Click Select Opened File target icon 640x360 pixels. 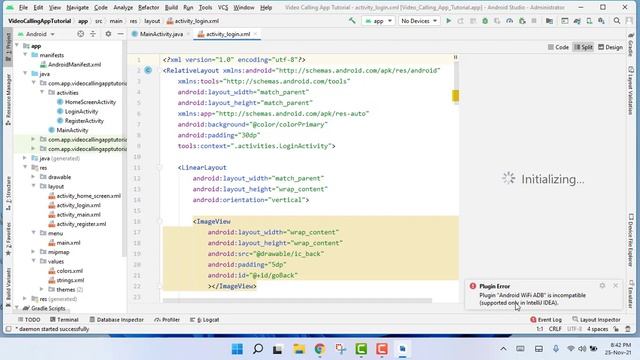pos(80,34)
